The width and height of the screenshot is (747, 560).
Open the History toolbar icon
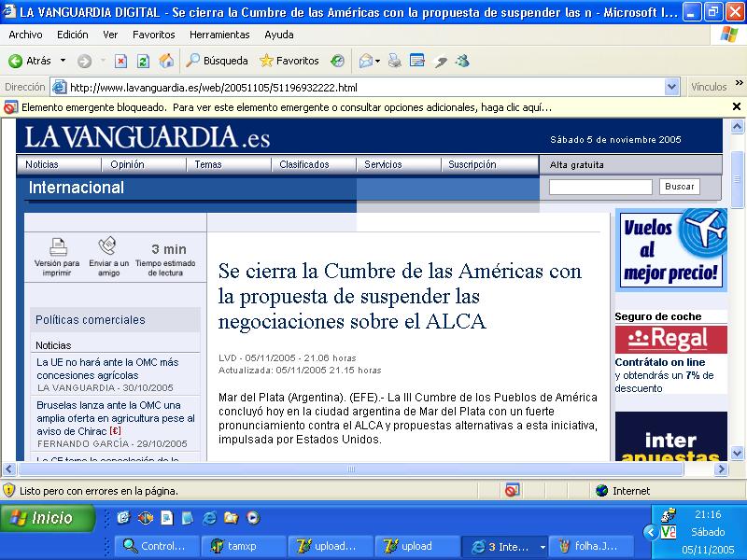(337, 61)
